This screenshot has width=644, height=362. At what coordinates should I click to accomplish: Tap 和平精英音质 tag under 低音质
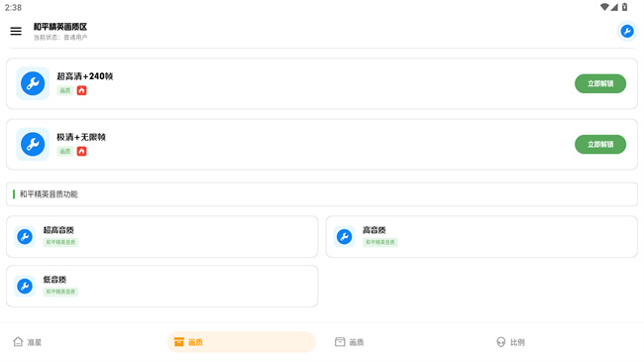click(x=60, y=292)
